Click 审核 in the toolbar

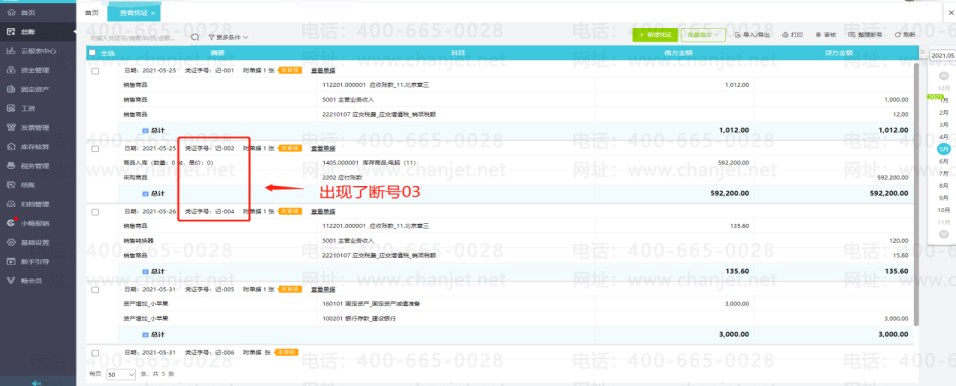pos(826,35)
